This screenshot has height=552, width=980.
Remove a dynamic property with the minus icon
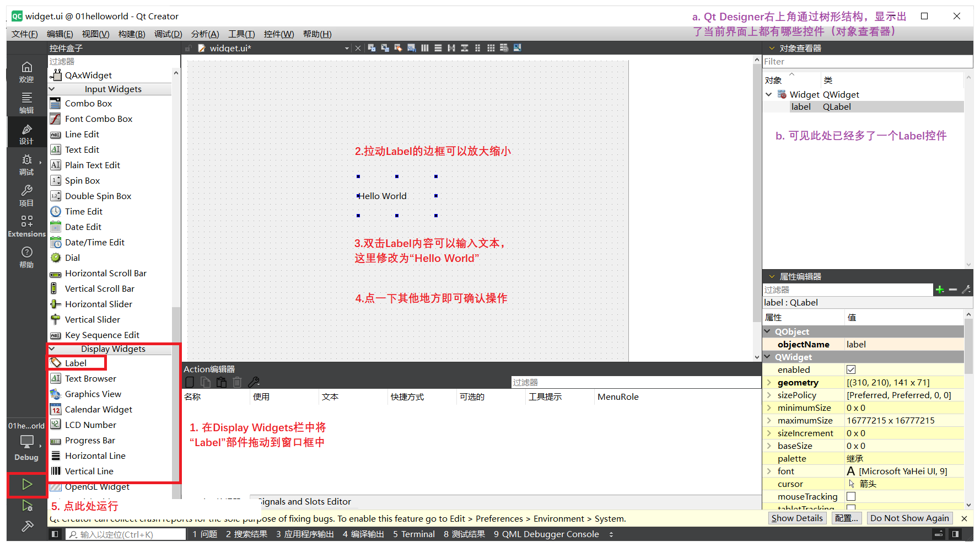coord(953,290)
